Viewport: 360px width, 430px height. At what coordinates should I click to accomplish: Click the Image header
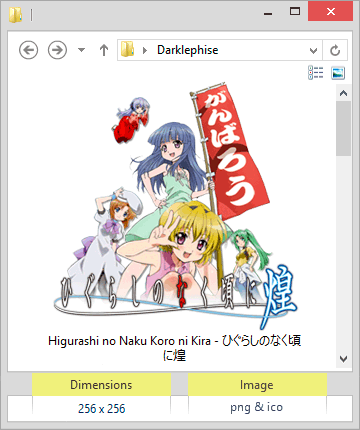click(257, 385)
